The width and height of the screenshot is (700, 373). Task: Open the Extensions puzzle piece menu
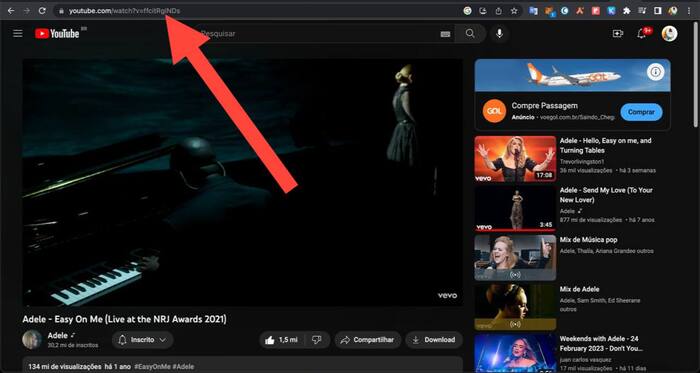[626, 11]
